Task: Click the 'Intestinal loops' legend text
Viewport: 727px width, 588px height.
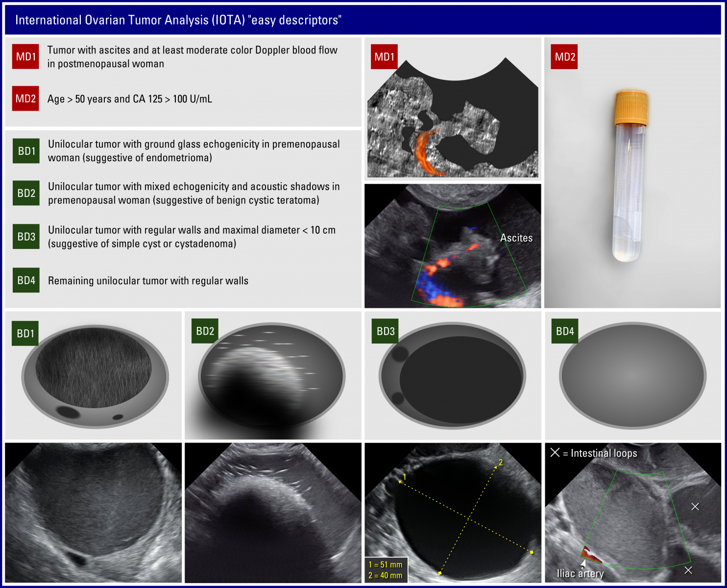Action: tap(603, 453)
